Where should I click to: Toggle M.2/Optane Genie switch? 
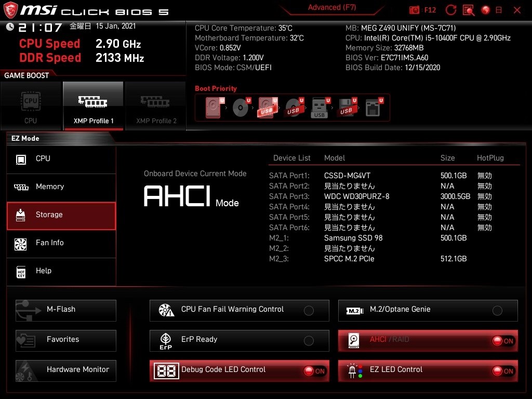[x=497, y=311]
